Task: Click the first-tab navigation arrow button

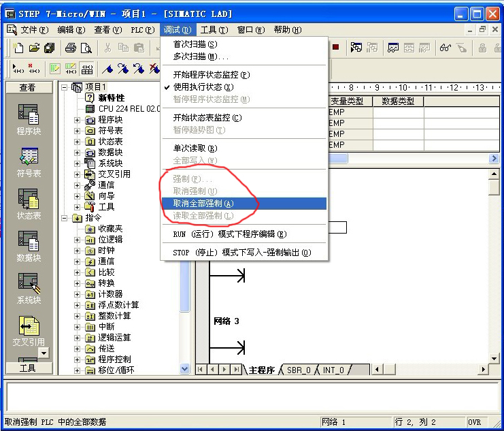Action: 201,370
